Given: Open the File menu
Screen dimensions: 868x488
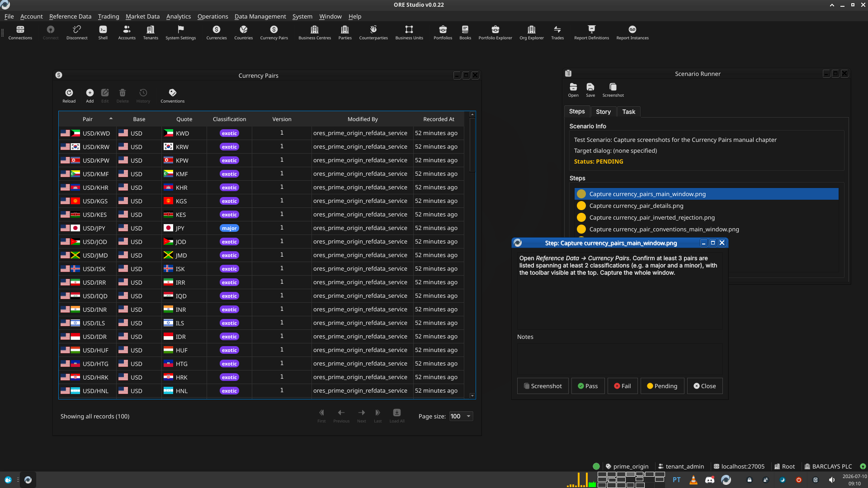Looking at the screenshot, I should 9,16.
